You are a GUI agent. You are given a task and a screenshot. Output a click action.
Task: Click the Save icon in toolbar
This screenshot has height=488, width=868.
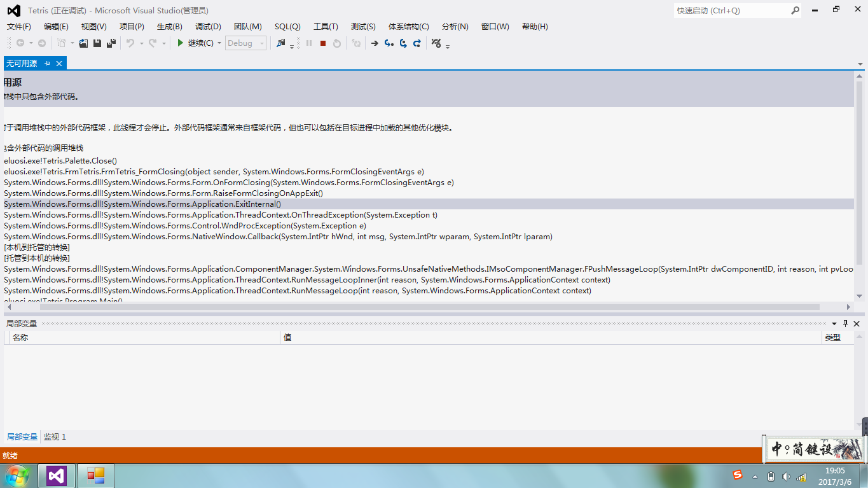(97, 43)
